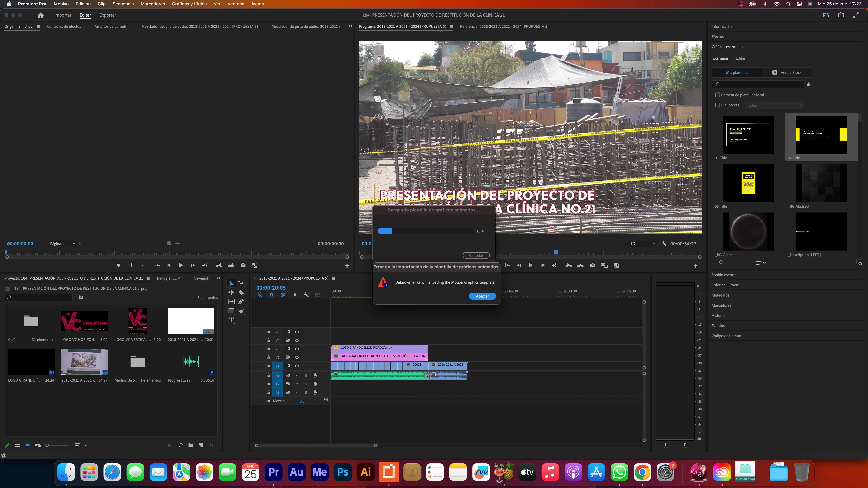Click the Ripple Edit tool

[x=231, y=292]
